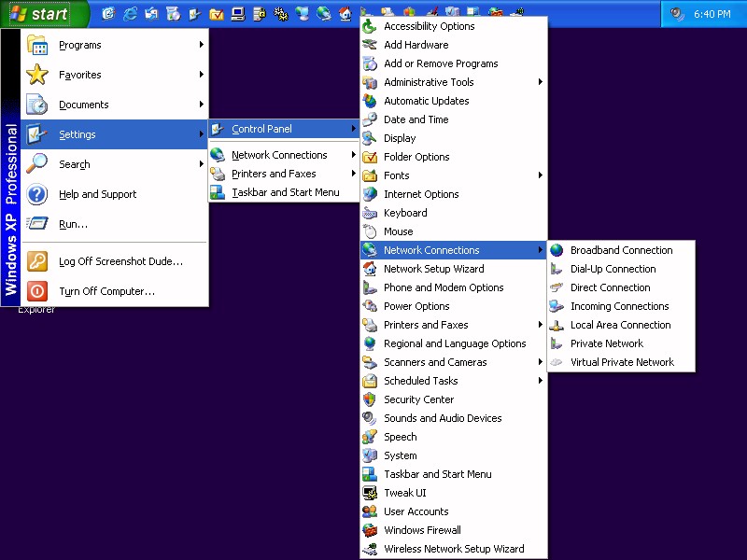Click the Security Center shield icon

tap(370, 399)
